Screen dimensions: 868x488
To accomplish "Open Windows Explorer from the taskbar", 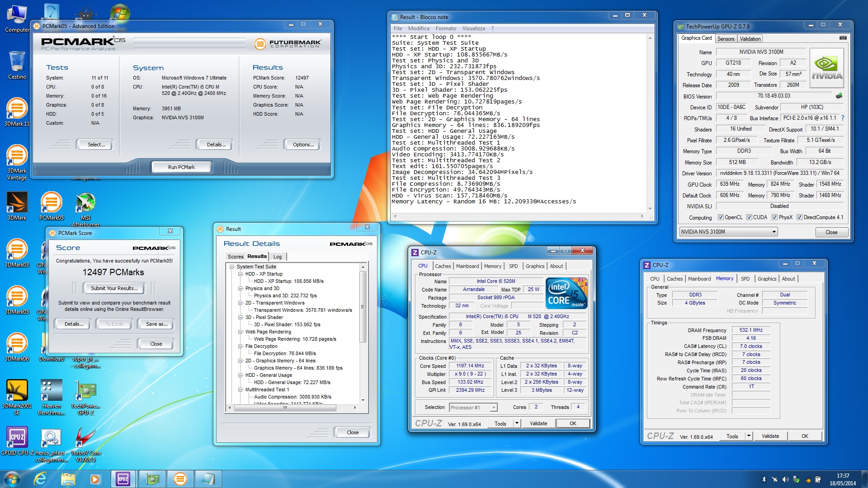I will point(68,479).
